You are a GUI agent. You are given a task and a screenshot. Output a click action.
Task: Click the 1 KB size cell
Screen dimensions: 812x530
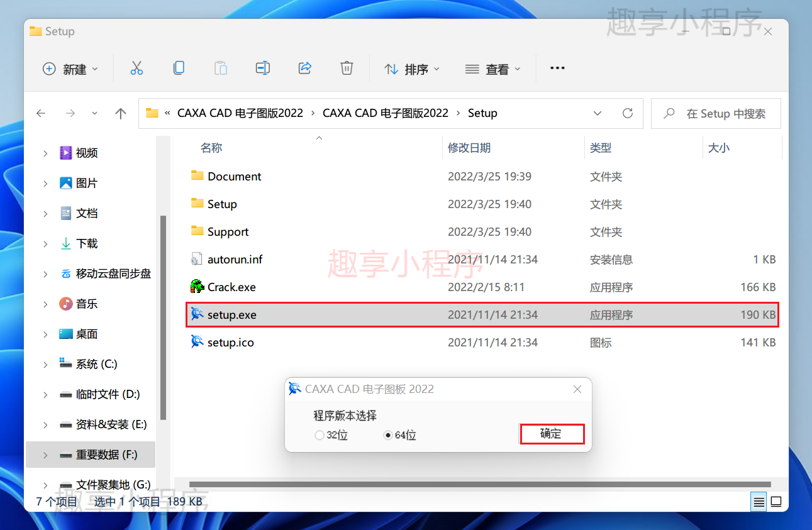pyautogui.click(x=764, y=259)
